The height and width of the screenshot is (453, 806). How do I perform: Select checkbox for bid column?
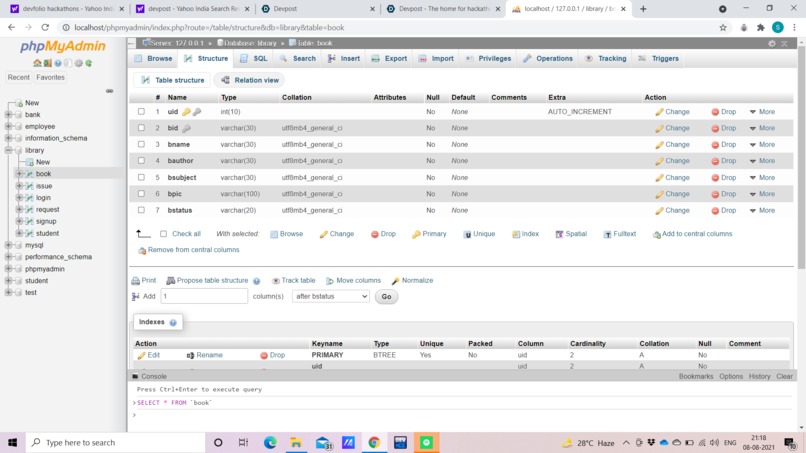pos(141,128)
